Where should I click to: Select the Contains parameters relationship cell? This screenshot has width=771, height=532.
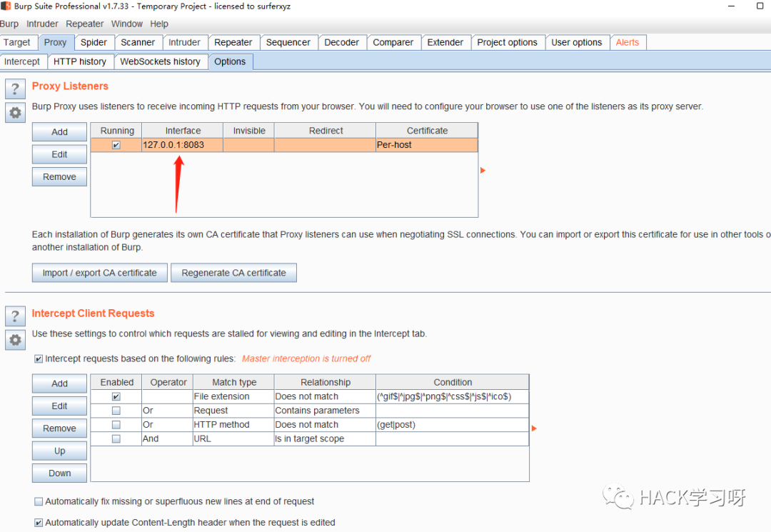click(325, 411)
